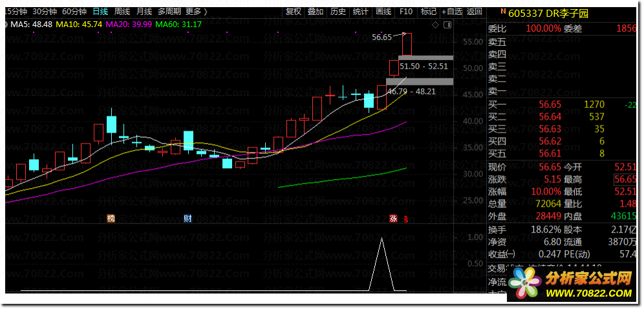Click the 51.50 - 52.51 gap label
Image resolution: width=644 pixels, height=309 pixels.
pos(424,66)
